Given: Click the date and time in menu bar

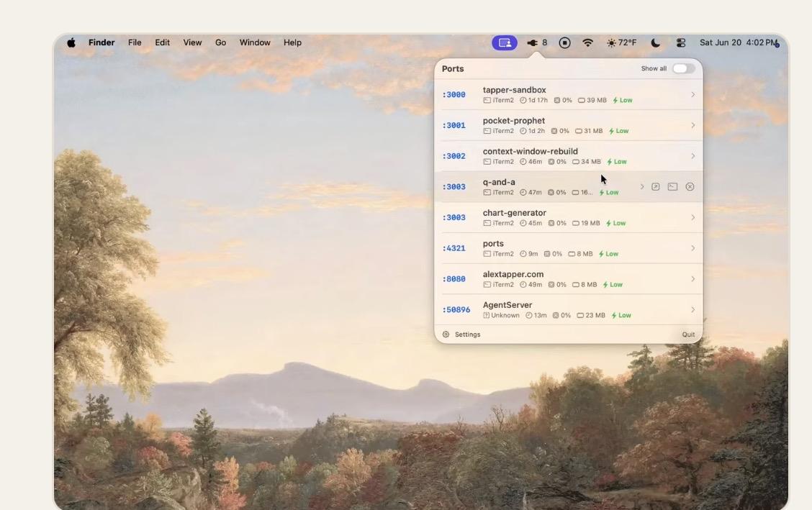Looking at the screenshot, I should coord(739,42).
